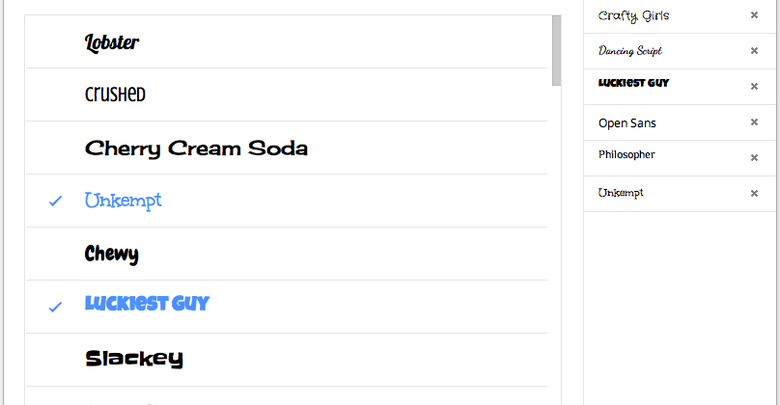Click the X beside Unkempt in sidebar
Screen dimensions: 780x405
[x=754, y=194]
